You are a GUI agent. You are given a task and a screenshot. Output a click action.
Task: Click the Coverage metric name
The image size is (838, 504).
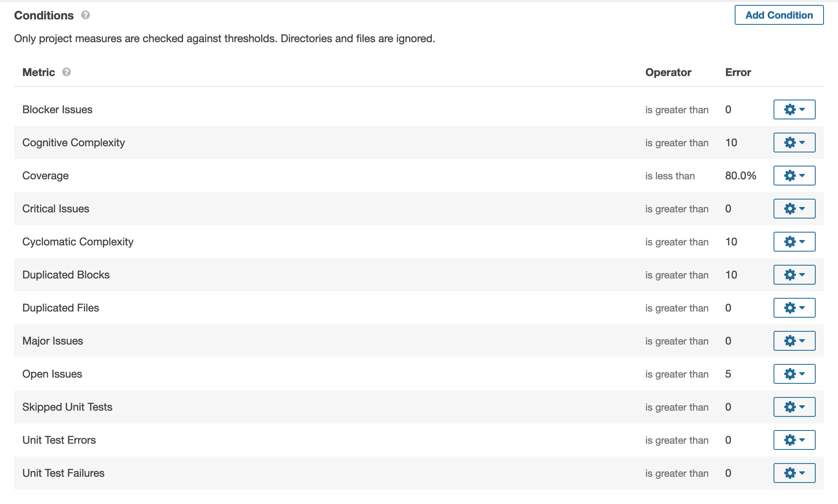click(x=45, y=176)
